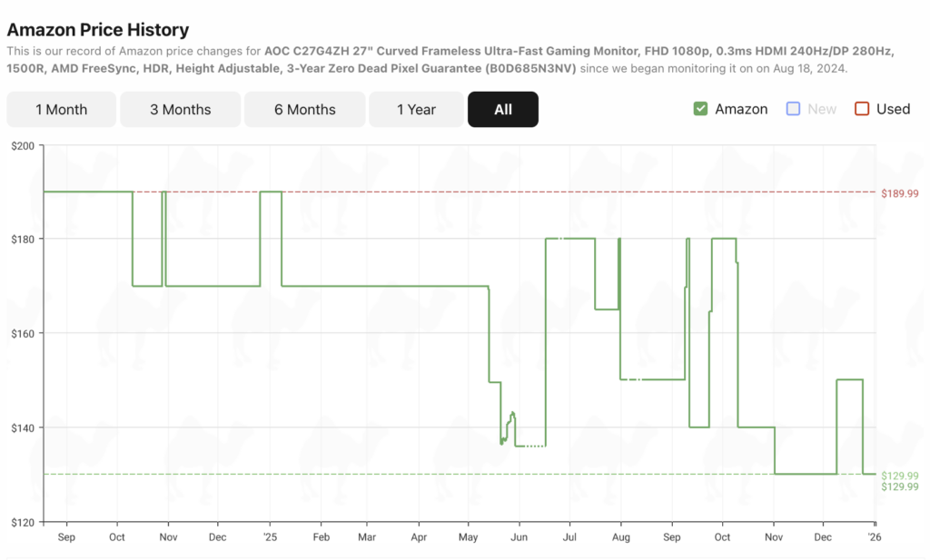Click the Used legend label
Viewport: 930px width, 560px height.
point(893,109)
